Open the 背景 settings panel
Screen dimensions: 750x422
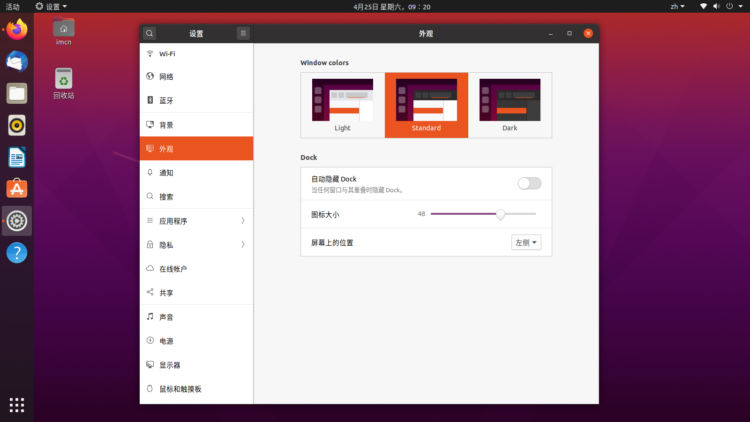click(x=196, y=125)
